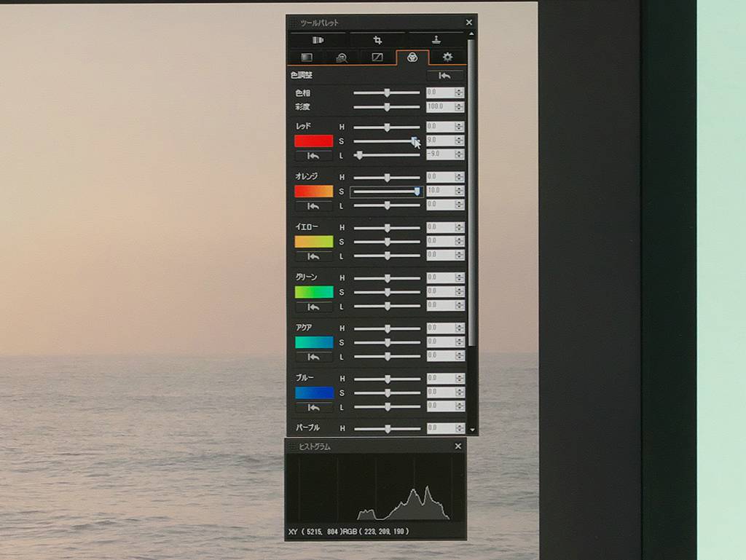Click the tool palette scroll-down arrow
746x560 pixels.
[472, 430]
